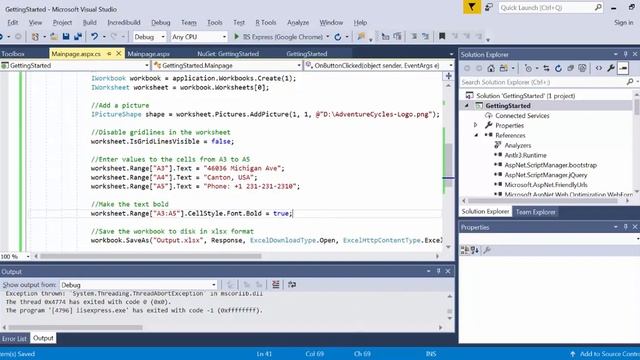
Task: Open the browser target dropdown arrow
Action: pos(327,37)
